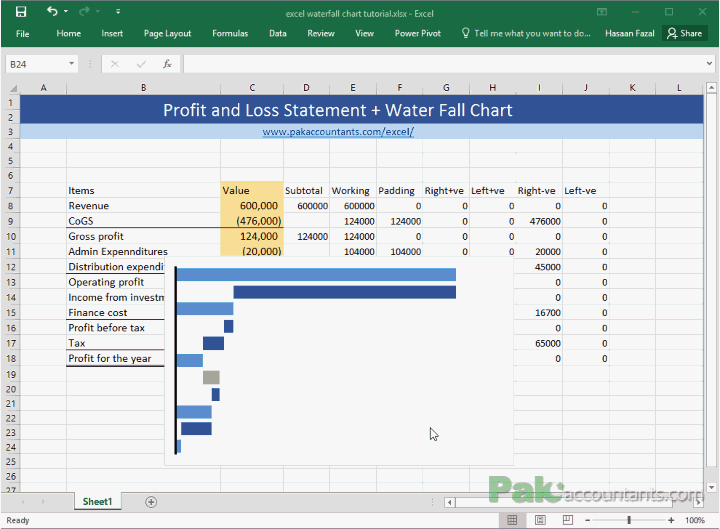The width and height of the screenshot is (720, 529).
Task: Click the Right-ve value 476000 cell
Action: tap(539, 221)
